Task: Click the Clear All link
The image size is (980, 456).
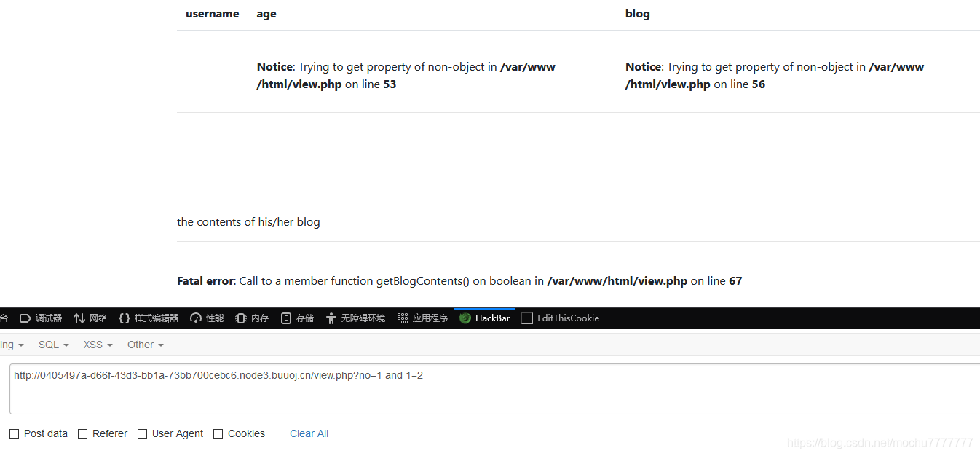Action: (309, 433)
